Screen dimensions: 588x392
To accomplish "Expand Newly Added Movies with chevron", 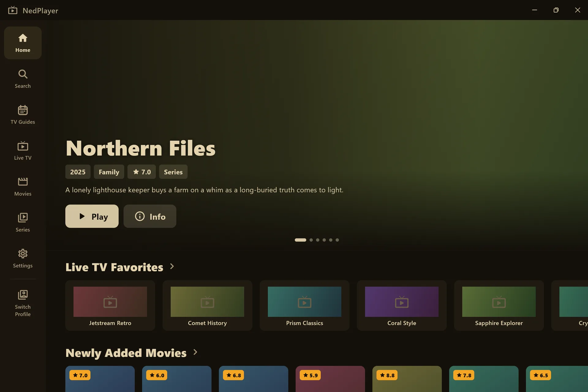I will [195, 352].
